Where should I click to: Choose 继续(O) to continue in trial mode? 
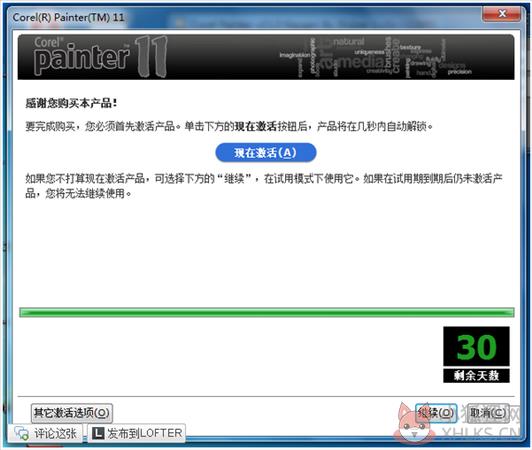click(436, 413)
